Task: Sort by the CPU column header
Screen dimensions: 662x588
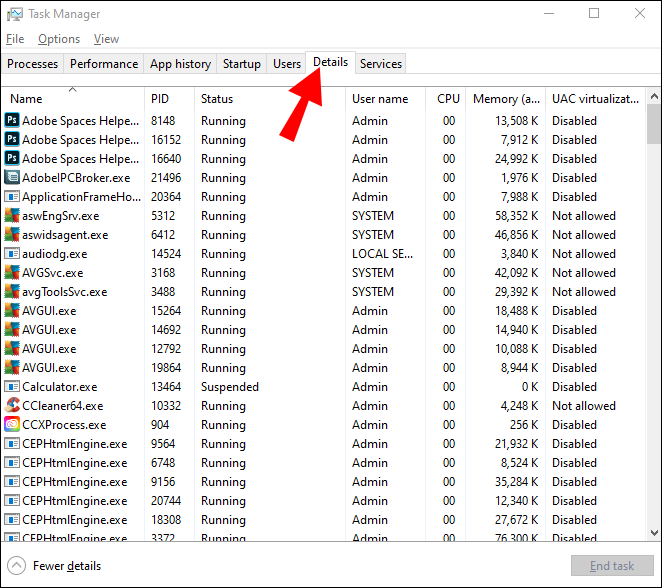Action: [446, 99]
